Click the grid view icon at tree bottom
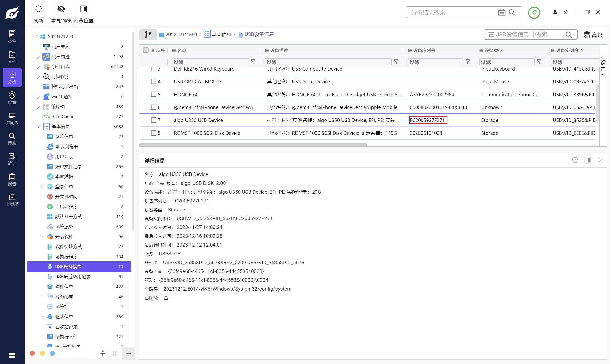 click(x=116, y=354)
